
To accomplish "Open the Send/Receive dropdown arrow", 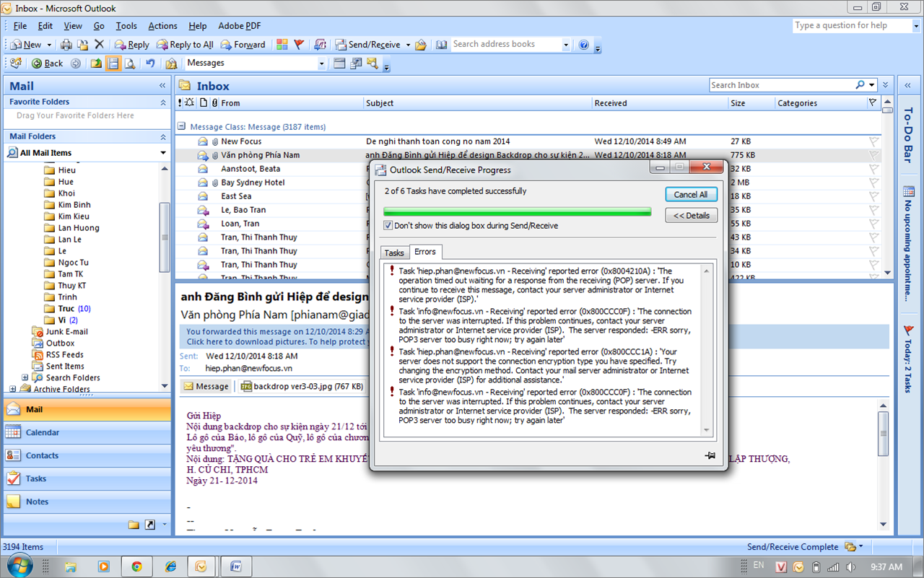I will tap(408, 45).
